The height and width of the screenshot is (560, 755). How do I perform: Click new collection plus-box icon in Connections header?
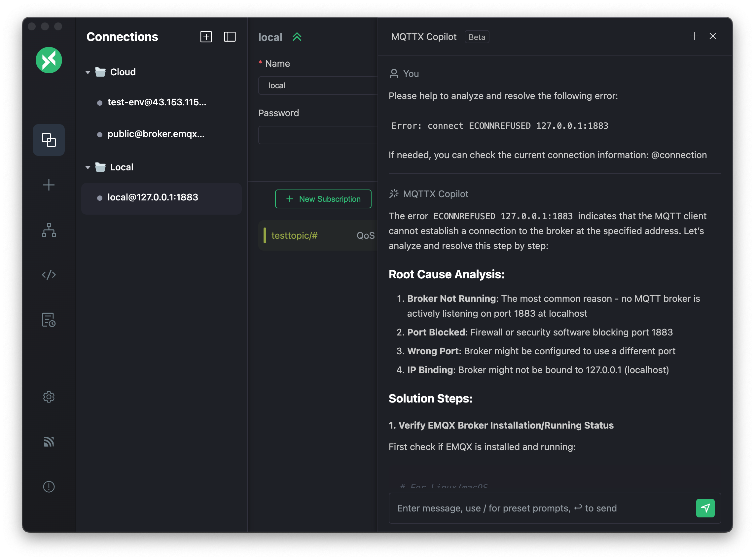[206, 37]
